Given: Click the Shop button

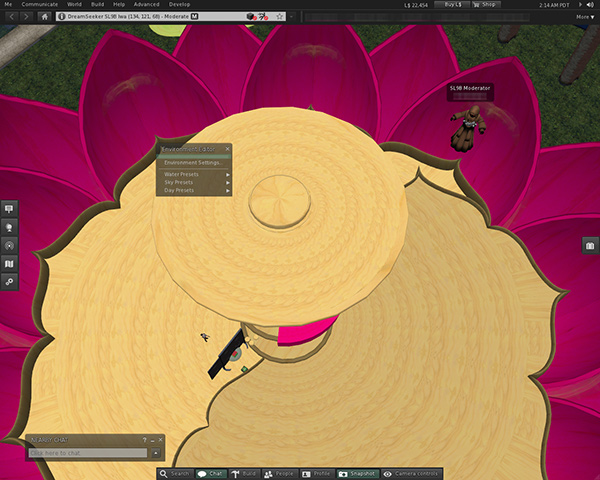Looking at the screenshot, I should click(487, 4).
